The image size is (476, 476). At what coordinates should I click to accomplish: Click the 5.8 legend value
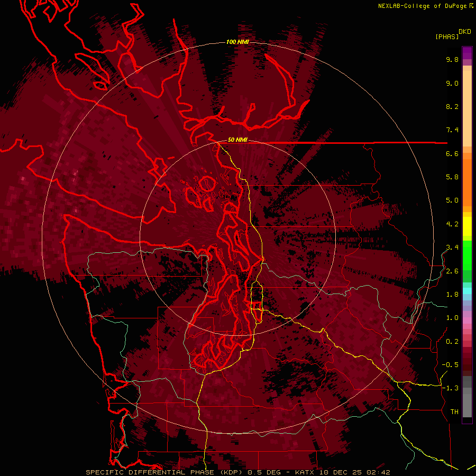point(452,177)
